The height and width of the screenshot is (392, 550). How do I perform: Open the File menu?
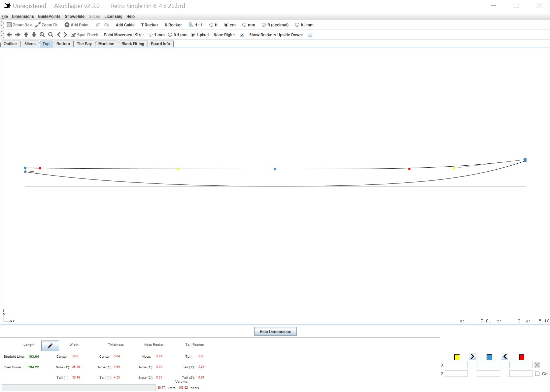point(5,16)
